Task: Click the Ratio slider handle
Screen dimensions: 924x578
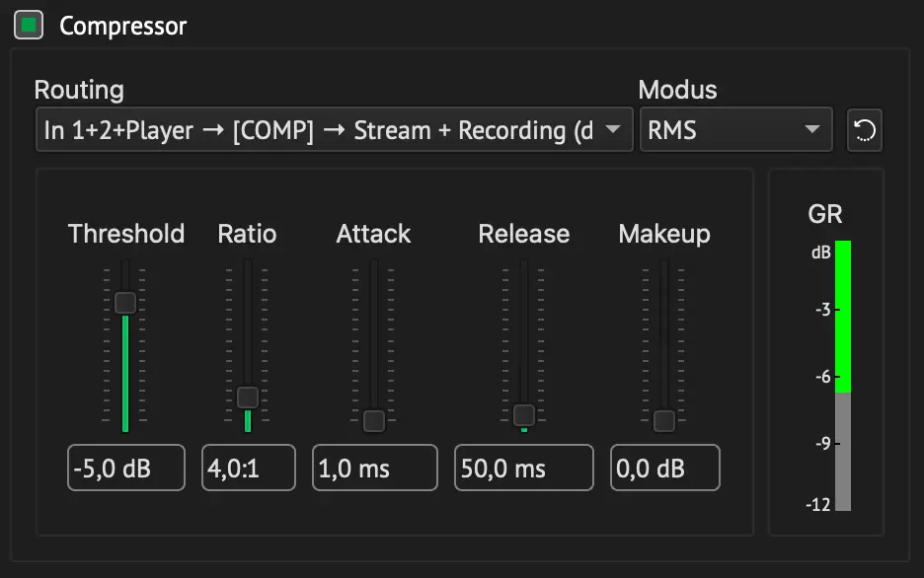Action: (x=248, y=397)
